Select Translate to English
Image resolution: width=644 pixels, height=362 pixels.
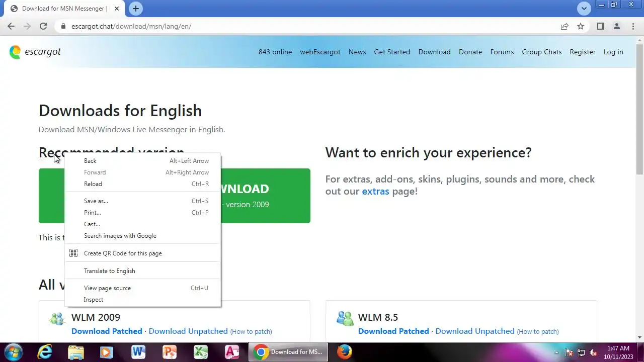pyautogui.click(x=143, y=271)
